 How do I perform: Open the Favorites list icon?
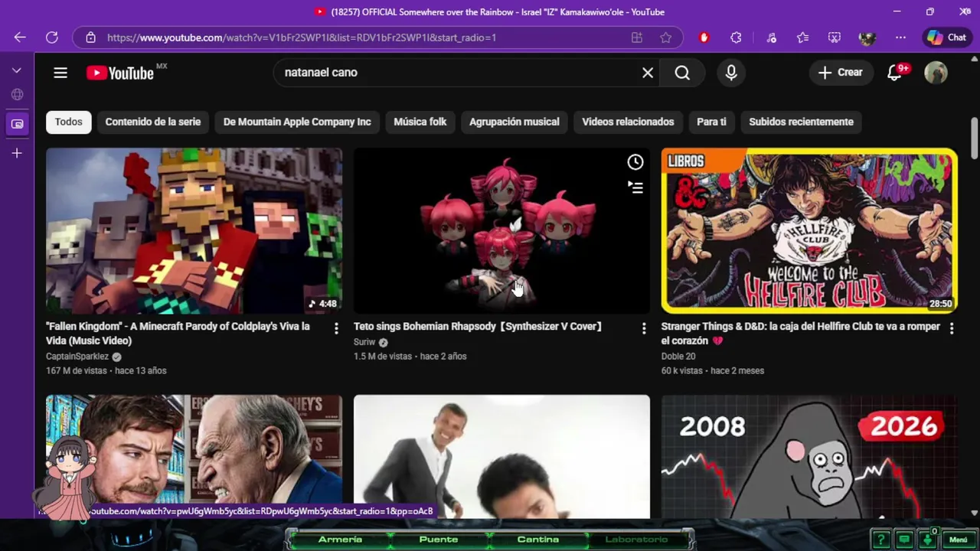click(802, 37)
